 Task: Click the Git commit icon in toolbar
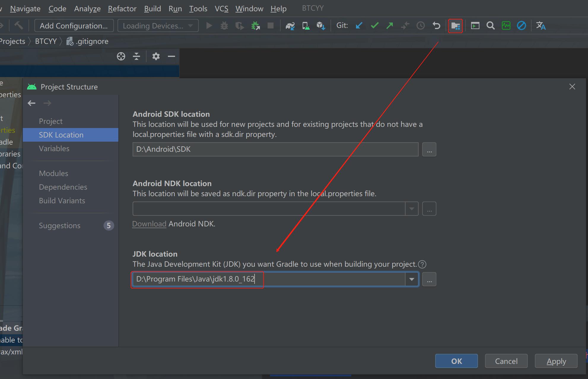375,26
